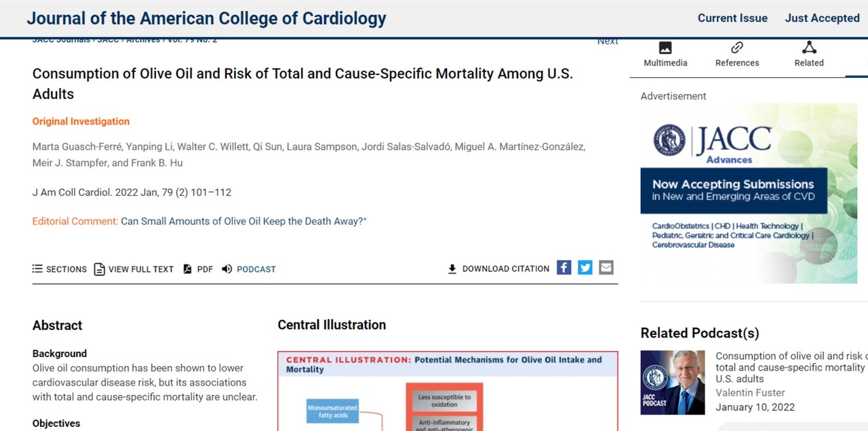Go to Current Issue
This screenshot has height=431, width=868.
(732, 18)
